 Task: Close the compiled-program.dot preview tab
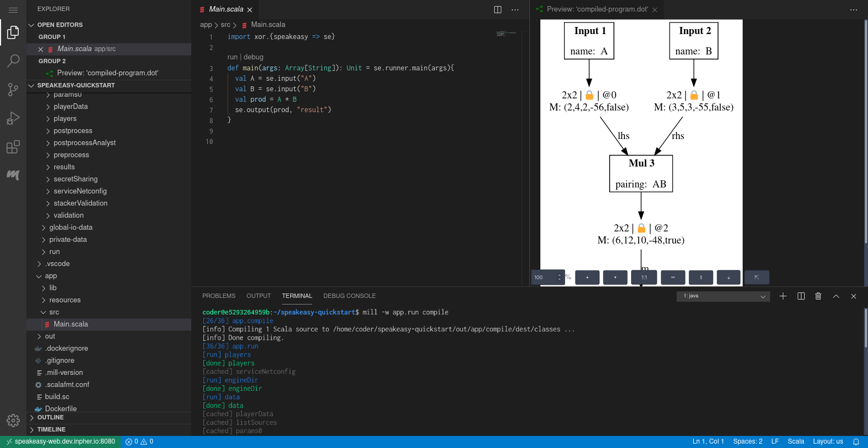point(655,10)
